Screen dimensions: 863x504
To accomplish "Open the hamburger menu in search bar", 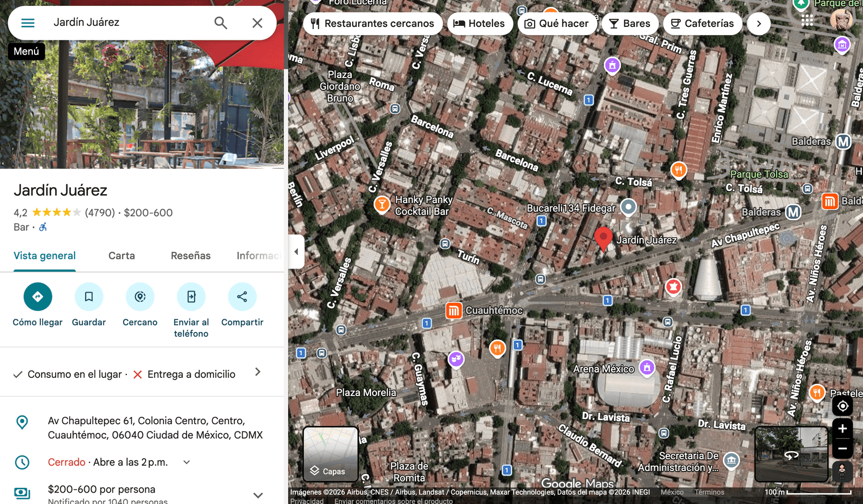I will [x=28, y=23].
